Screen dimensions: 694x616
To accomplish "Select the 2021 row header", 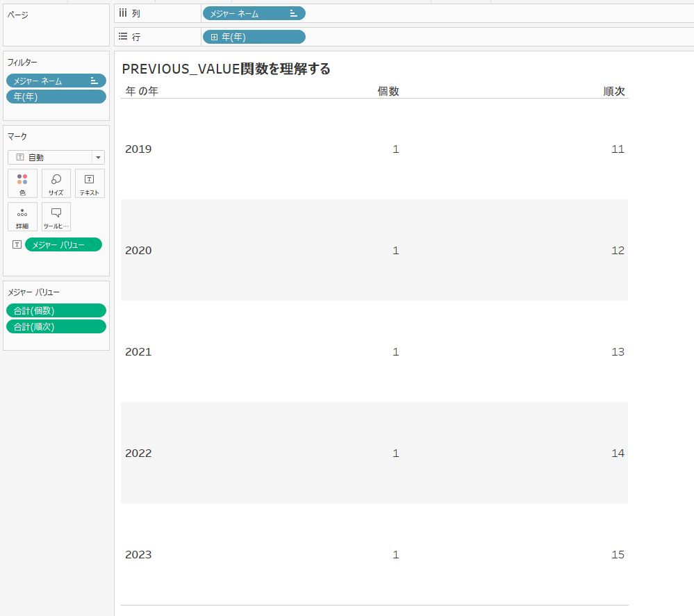I will tap(138, 352).
